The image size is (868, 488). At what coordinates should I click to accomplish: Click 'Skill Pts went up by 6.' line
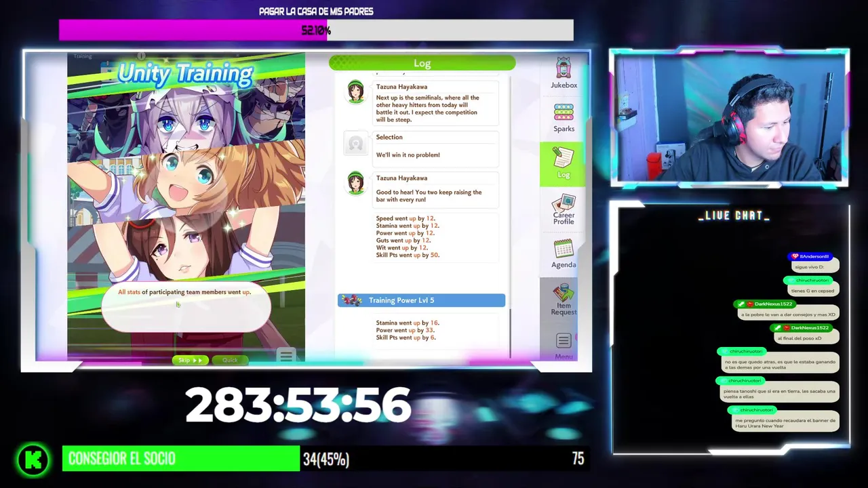[406, 338]
